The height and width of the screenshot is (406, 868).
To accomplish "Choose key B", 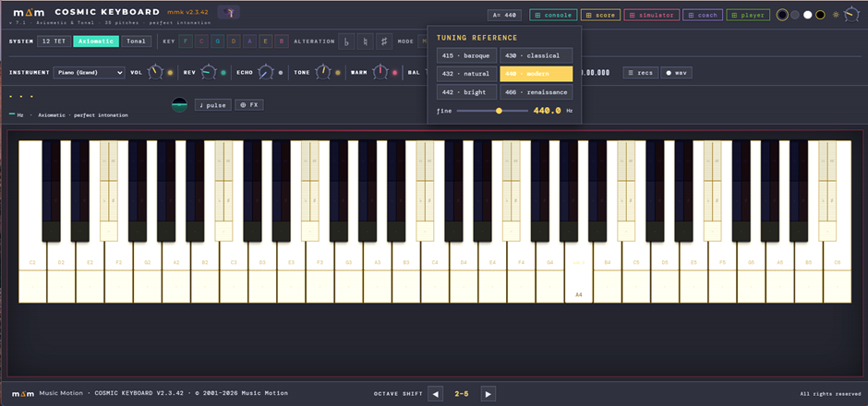I will coord(282,41).
